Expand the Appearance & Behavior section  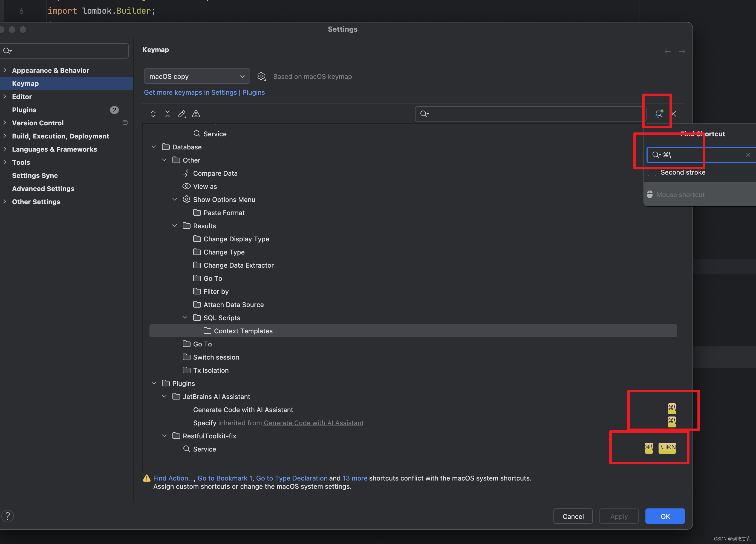[5, 70]
